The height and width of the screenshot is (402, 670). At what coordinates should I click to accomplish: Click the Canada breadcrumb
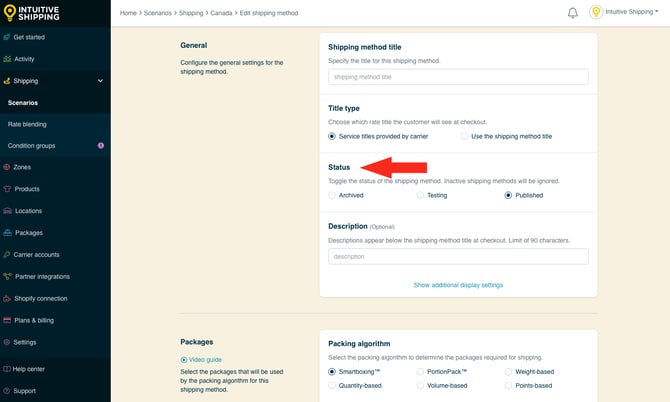click(x=221, y=13)
